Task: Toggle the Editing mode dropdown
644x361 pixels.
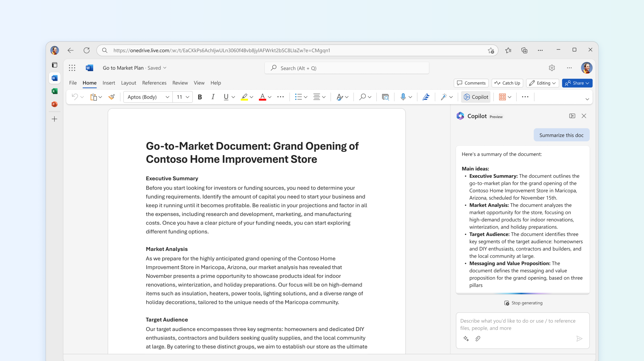Action: (x=543, y=83)
